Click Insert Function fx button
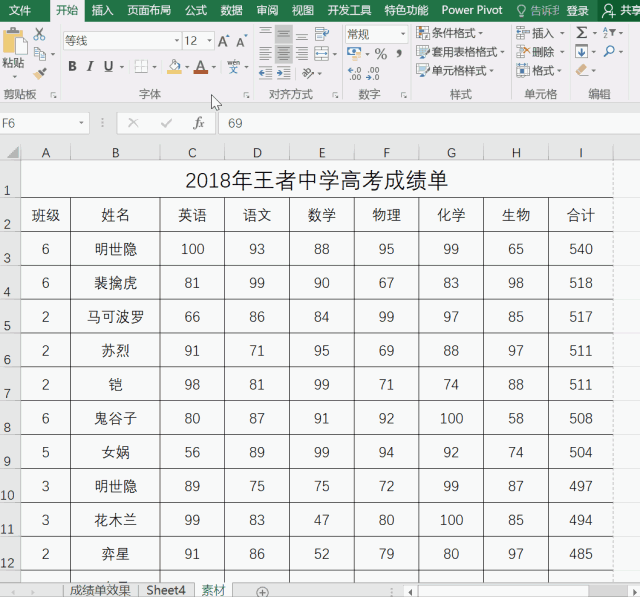640x597 pixels. [199, 123]
